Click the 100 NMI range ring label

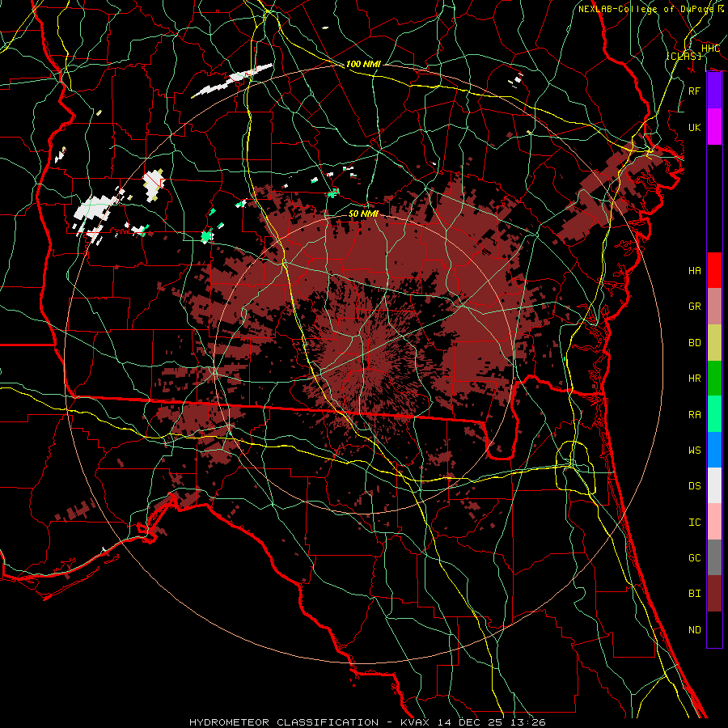[x=363, y=64]
